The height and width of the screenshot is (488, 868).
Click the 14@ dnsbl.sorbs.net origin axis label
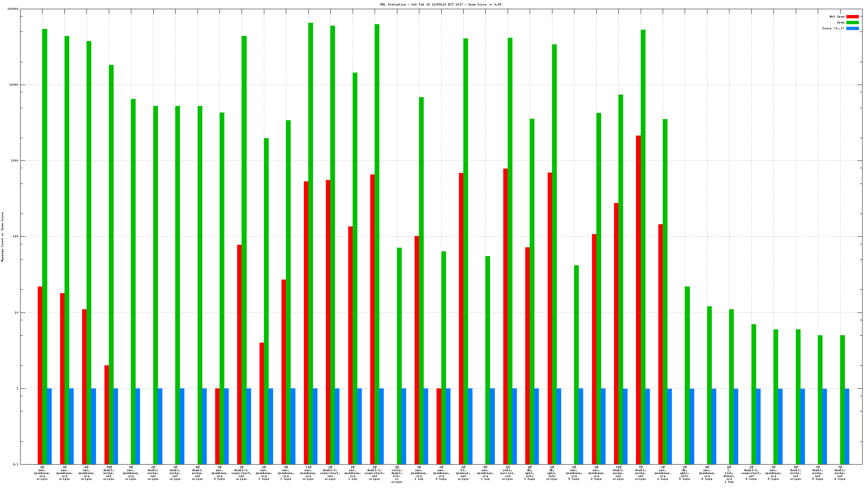tap(618, 473)
